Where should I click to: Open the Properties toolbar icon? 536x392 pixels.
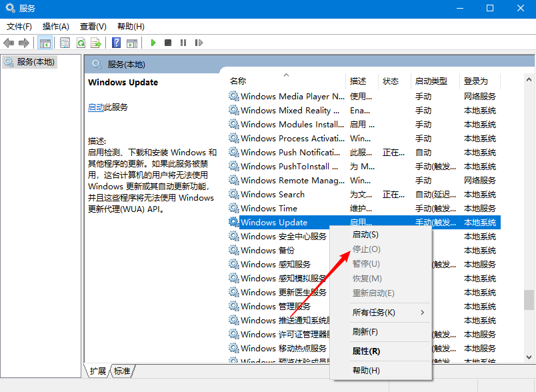point(65,43)
